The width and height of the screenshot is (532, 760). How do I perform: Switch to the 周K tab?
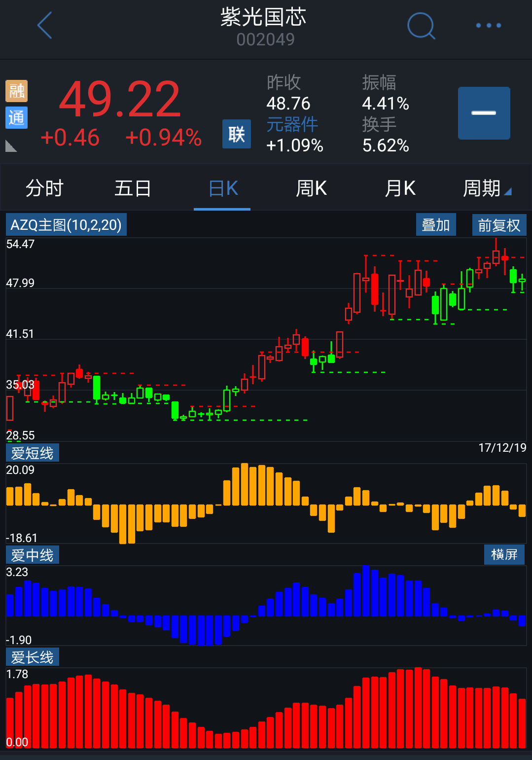click(311, 188)
